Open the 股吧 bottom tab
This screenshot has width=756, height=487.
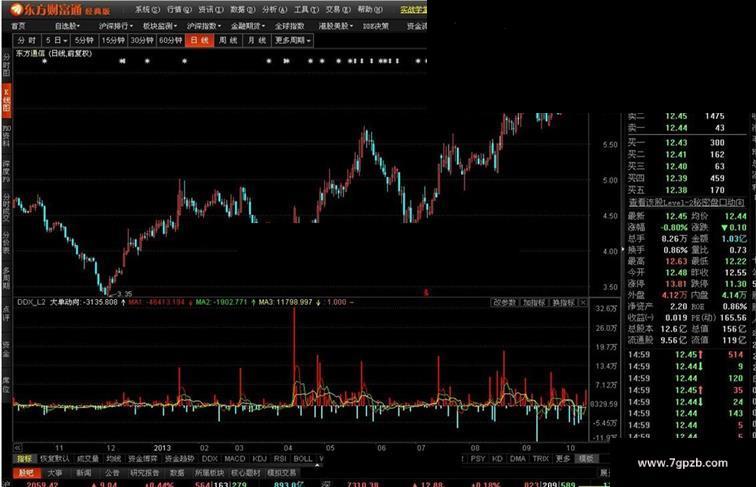[x=26, y=473]
